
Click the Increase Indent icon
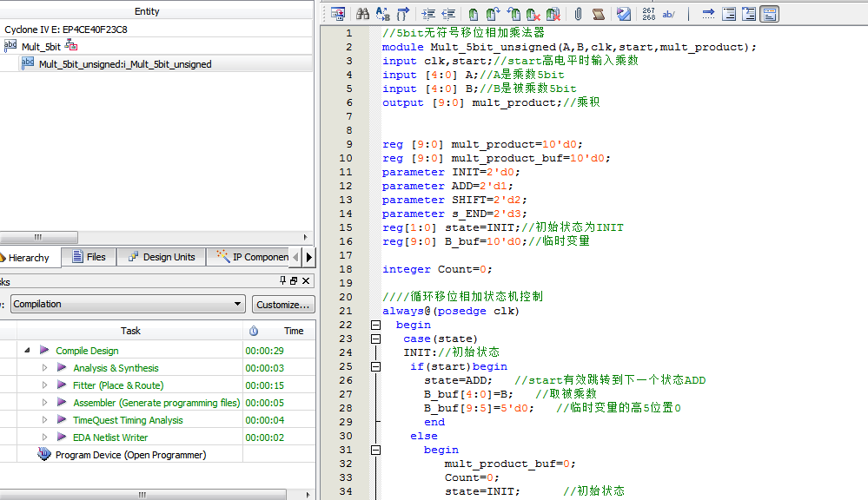[428, 14]
